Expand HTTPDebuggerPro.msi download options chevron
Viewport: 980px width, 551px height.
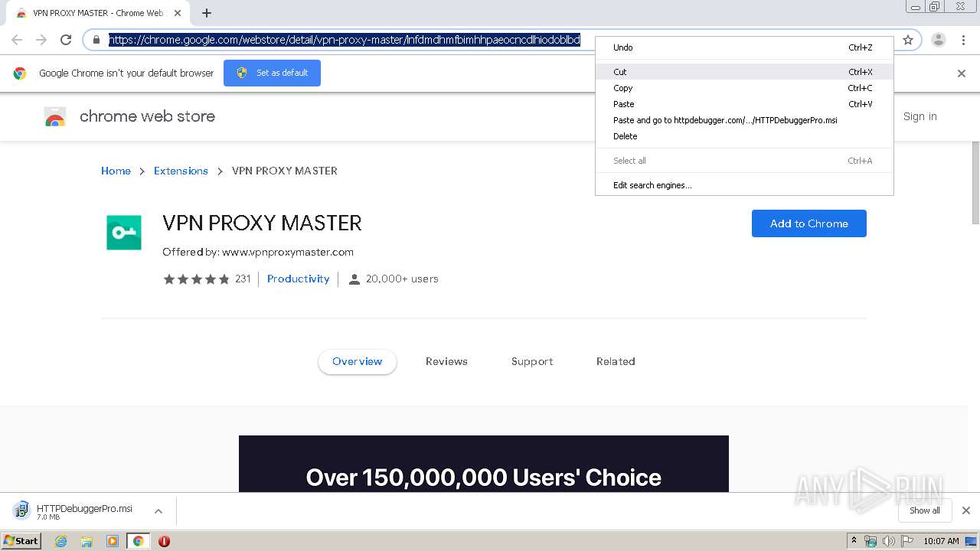158,510
